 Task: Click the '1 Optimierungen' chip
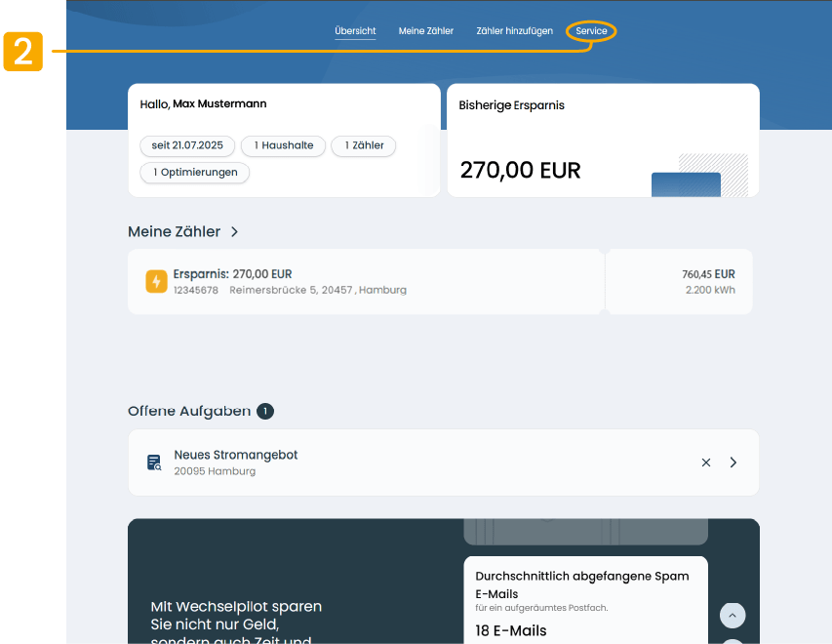pos(195,172)
